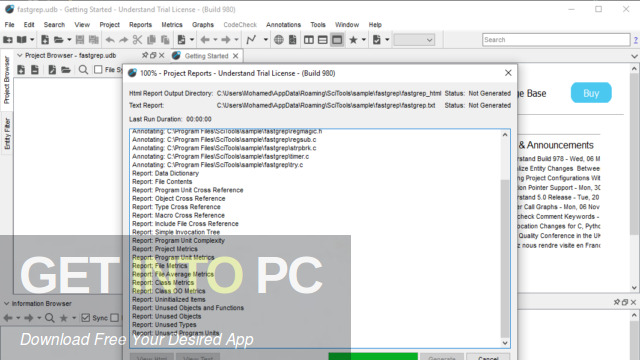
Task: Click the folder icon in Project Browser toolbar
Action: 66,70
